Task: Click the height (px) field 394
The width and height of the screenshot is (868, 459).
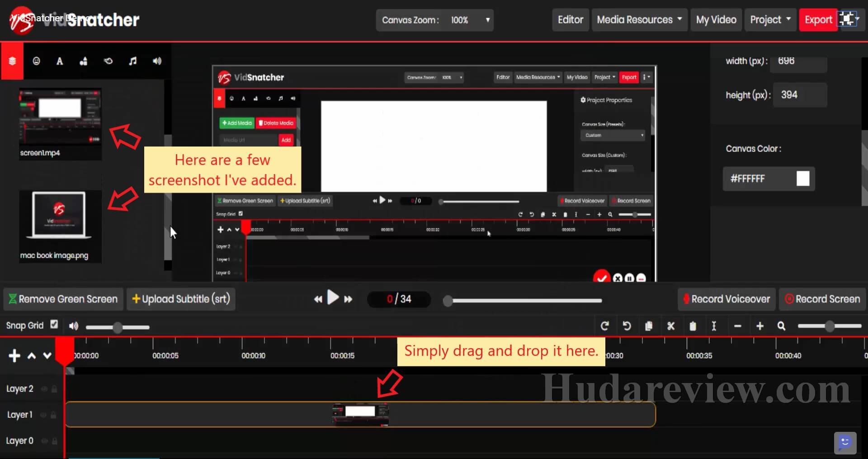Action: [800, 95]
